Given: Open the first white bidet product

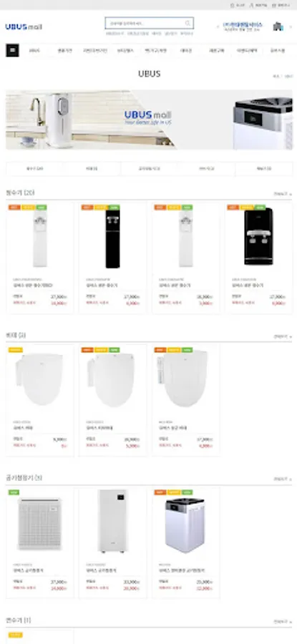Looking at the screenshot, I should pos(40,401).
